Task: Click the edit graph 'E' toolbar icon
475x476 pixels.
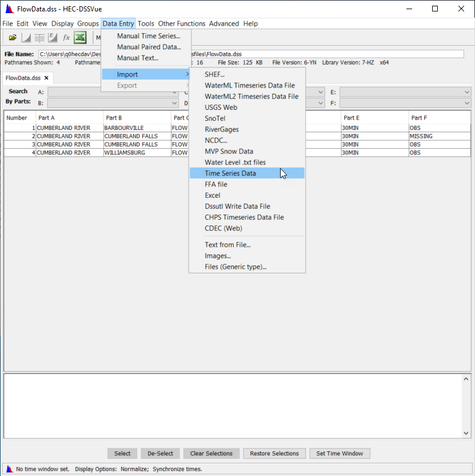Action: click(53, 38)
